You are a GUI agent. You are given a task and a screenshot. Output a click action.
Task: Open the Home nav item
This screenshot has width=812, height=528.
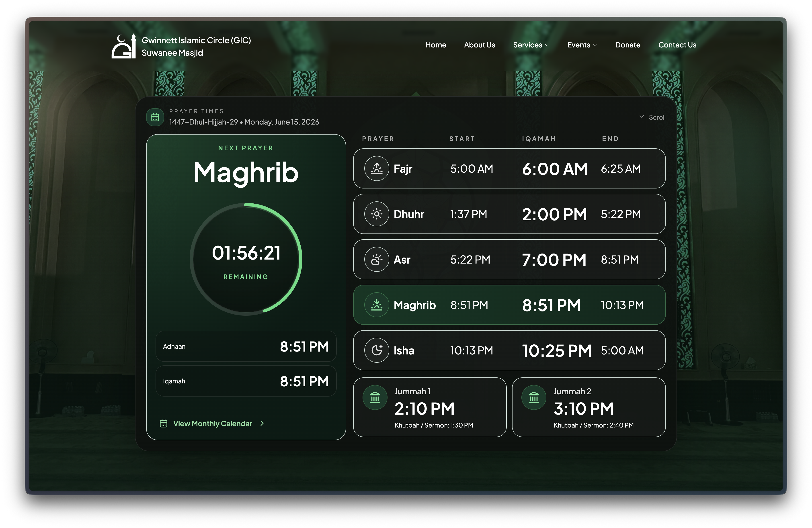coord(435,45)
